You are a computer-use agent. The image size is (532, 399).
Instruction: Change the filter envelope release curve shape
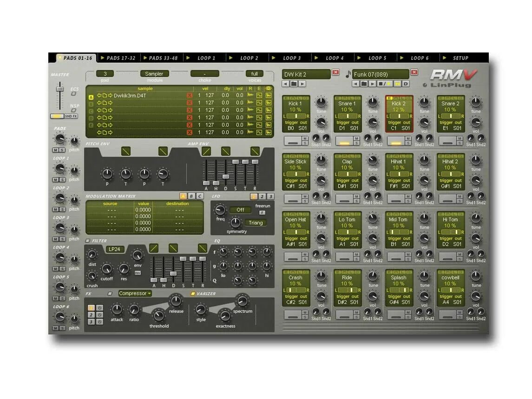point(203,248)
